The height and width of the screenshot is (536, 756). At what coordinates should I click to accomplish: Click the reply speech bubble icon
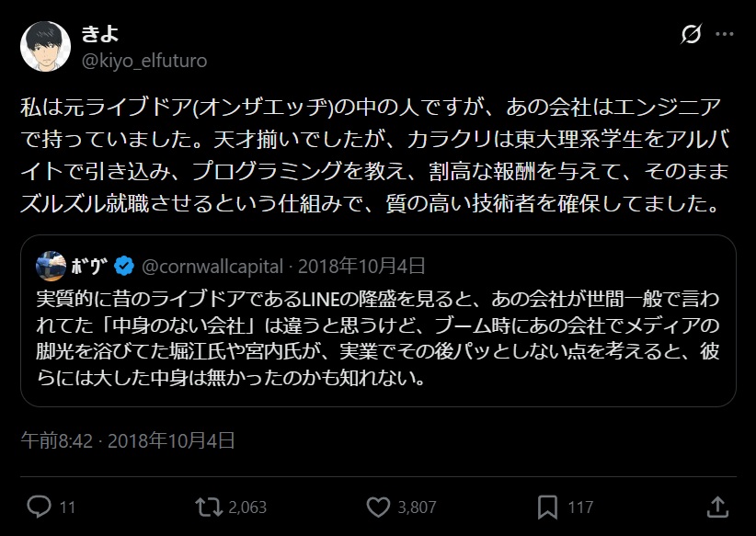click(x=39, y=507)
